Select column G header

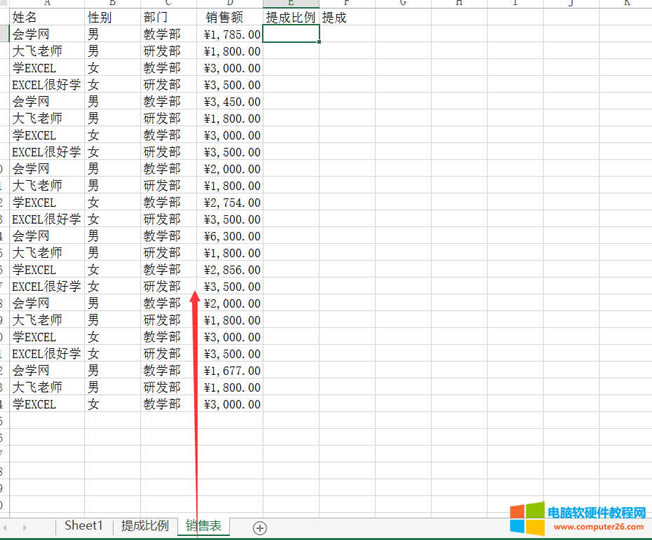[x=402, y=4]
